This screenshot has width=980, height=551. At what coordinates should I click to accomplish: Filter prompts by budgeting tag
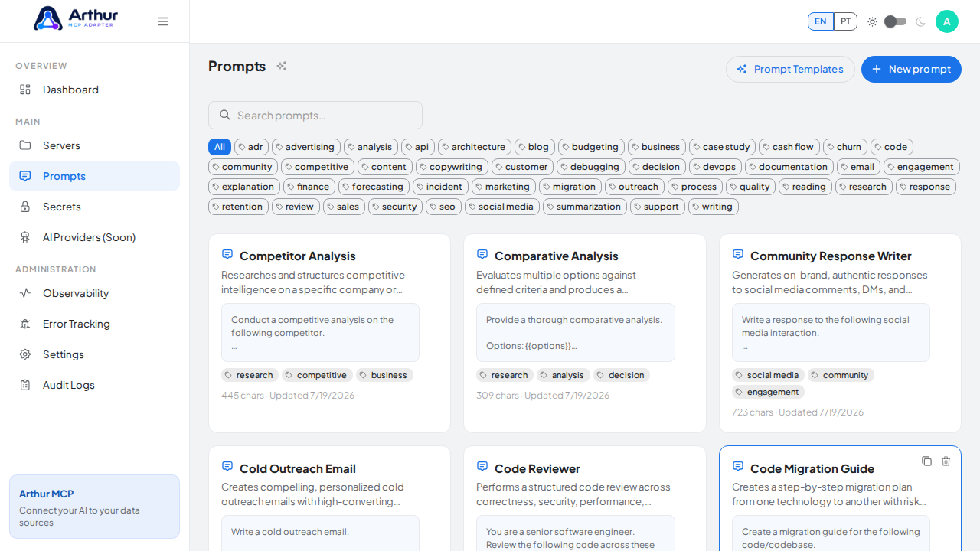[x=591, y=147]
